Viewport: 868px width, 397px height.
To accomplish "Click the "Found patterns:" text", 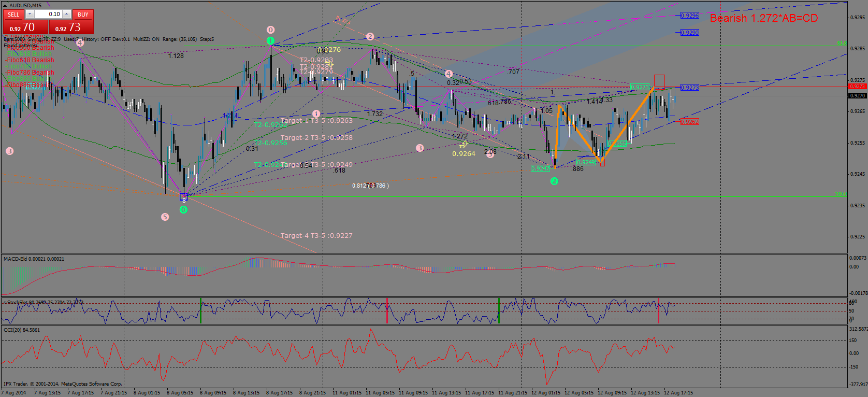I will [x=20, y=46].
